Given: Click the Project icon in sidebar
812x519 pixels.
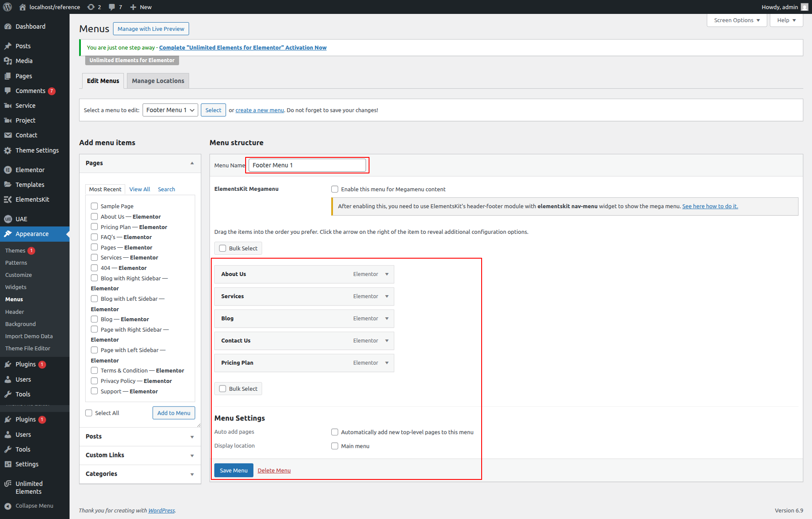Looking at the screenshot, I should tap(8, 120).
